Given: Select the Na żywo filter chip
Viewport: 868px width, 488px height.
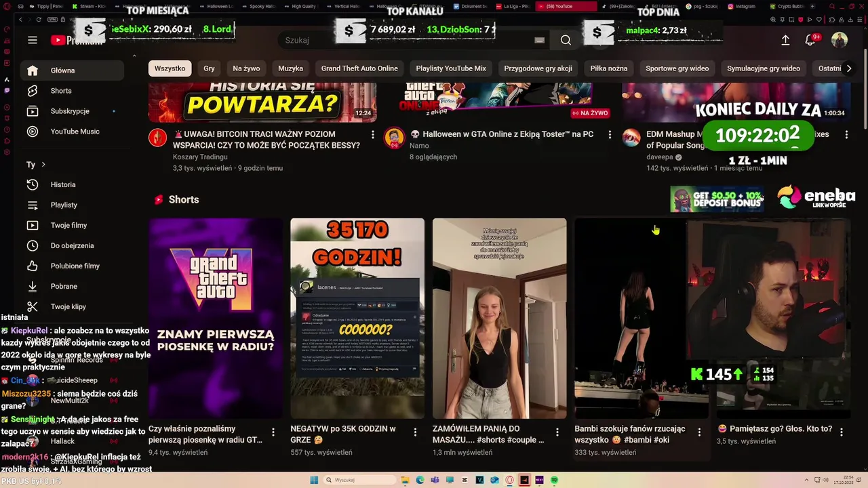Looking at the screenshot, I should [x=246, y=68].
